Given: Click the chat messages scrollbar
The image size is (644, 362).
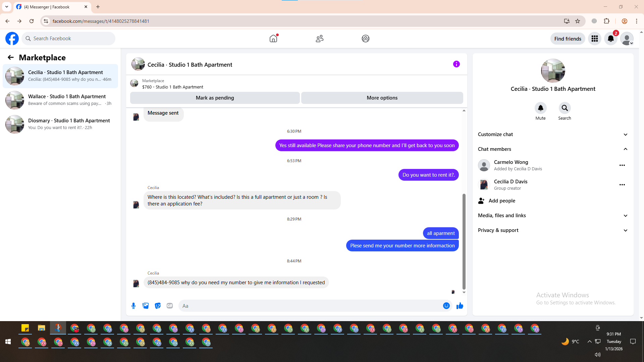Looking at the screenshot, I should tap(464, 241).
